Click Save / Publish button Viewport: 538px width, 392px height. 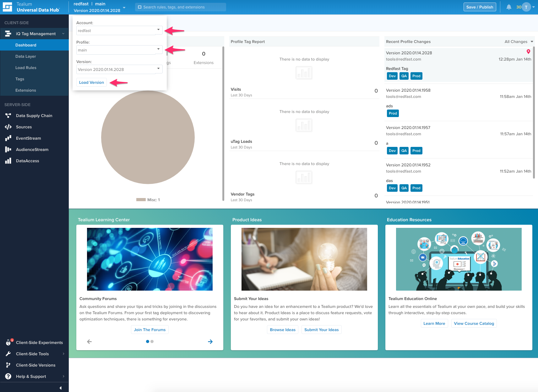point(480,7)
